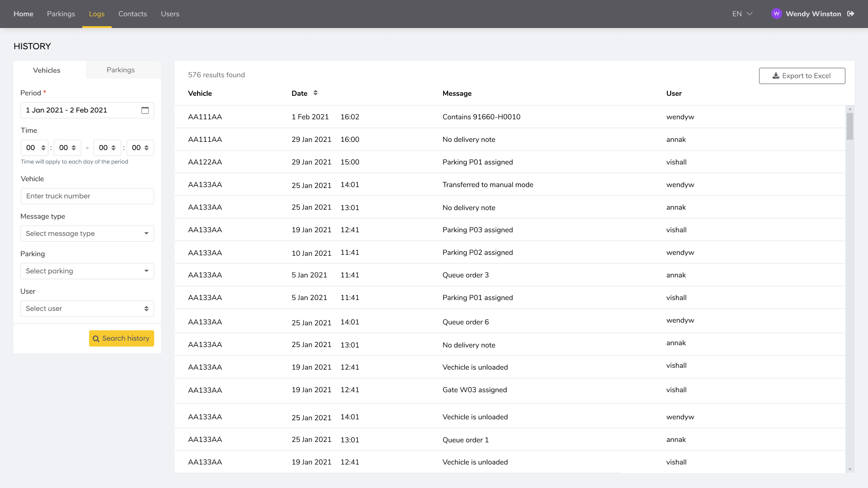868x488 pixels.
Task: Adjust the start minutes stepper arrows
Action: pos(74,148)
